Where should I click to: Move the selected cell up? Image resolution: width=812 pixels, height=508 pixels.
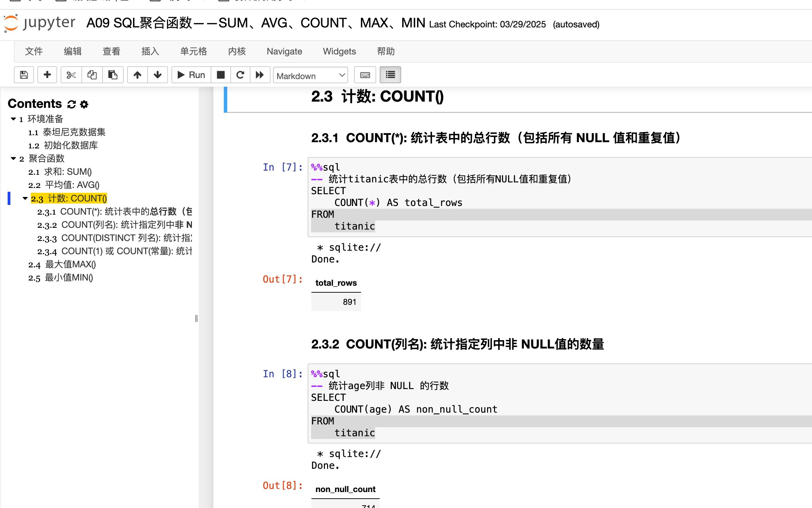click(x=137, y=75)
